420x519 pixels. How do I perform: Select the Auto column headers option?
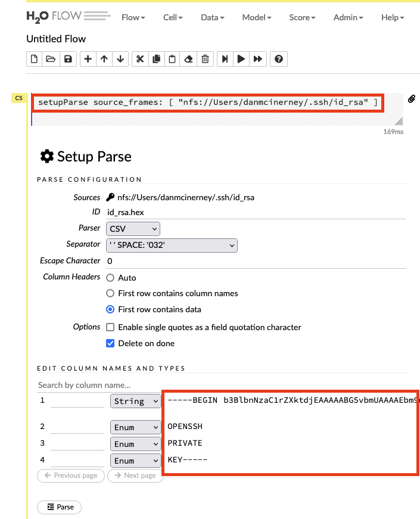tap(110, 278)
